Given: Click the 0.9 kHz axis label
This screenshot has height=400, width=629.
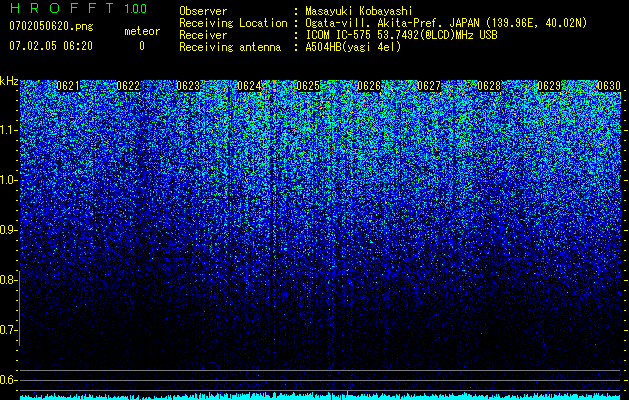Looking at the screenshot, I should 8,230.
